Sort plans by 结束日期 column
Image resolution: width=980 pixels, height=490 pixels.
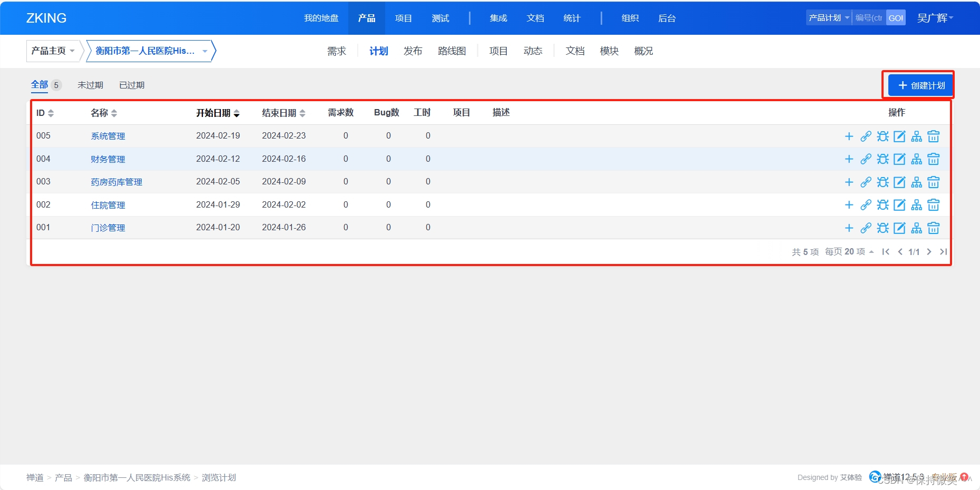283,113
